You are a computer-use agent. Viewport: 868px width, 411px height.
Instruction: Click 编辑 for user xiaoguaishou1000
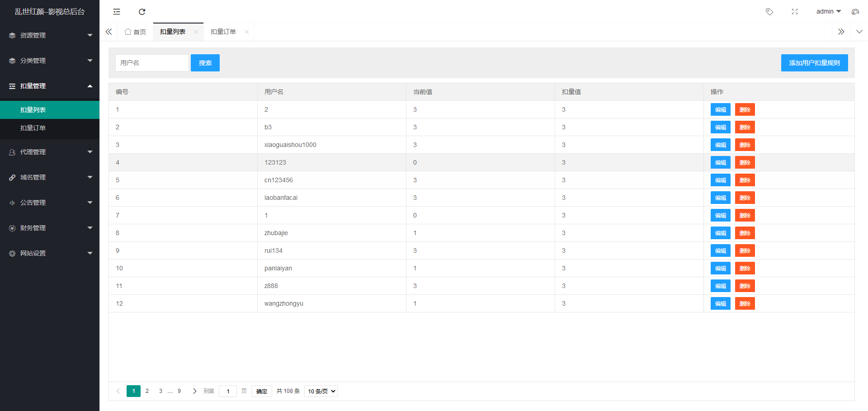click(720, 145)
